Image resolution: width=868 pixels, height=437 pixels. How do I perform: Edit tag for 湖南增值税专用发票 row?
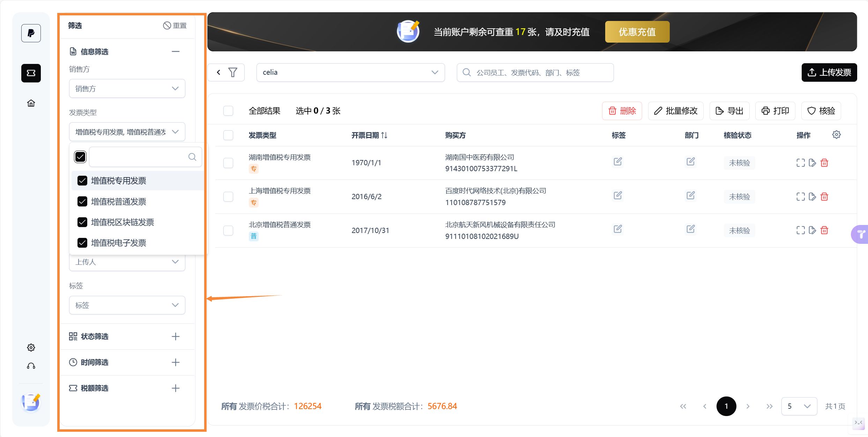click(x=618, y=162)
